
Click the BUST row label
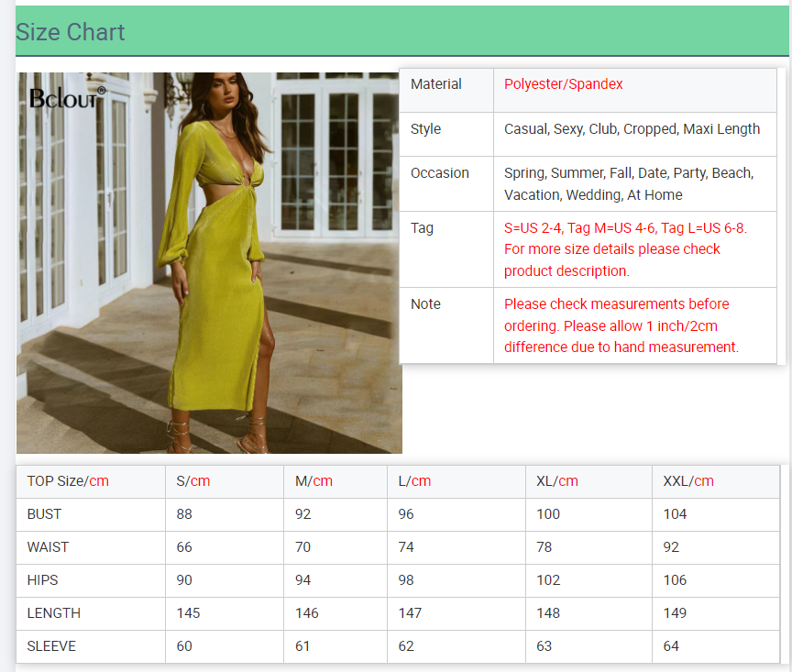[x=44, y=514]
